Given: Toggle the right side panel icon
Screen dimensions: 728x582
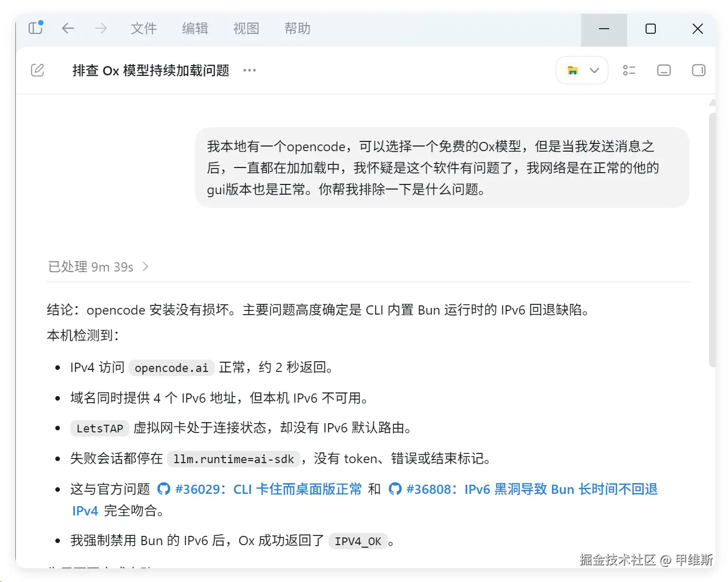Looking at the screenshot, I should click(699, 70).
